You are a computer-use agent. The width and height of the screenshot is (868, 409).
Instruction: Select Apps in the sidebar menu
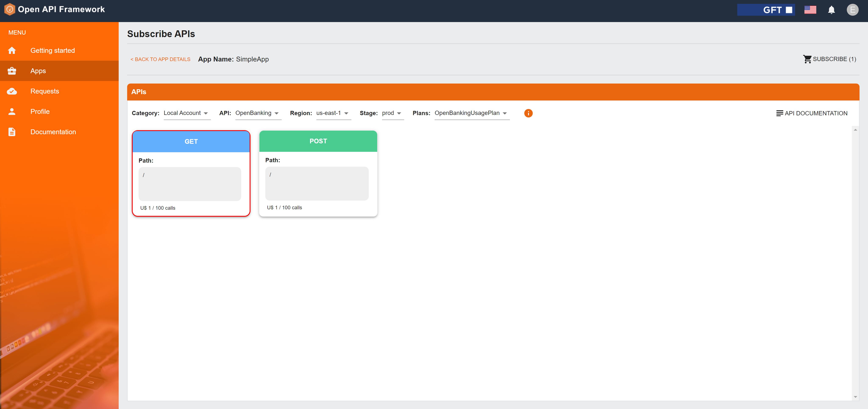38,71
